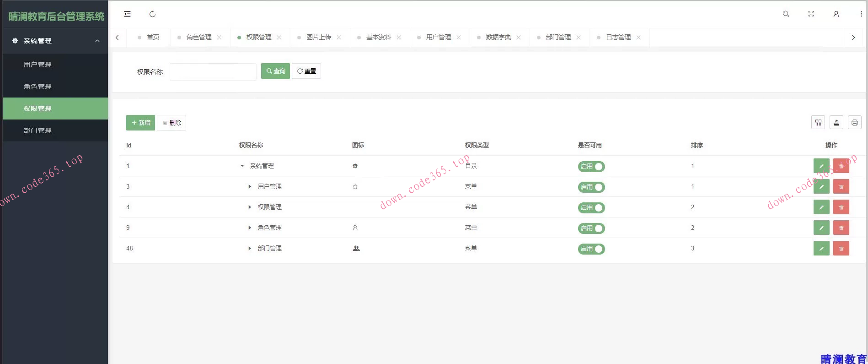Screen dimensions: 868x364
Task: Delete the 系统管理 row
Action: [841, 166]
